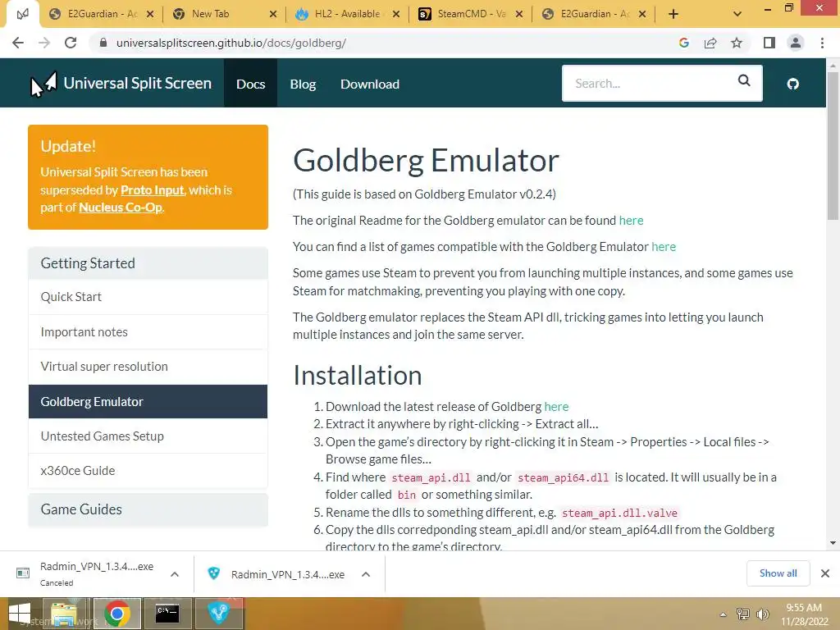Open the Command Prompt taskbar icon
This screenshot has height=630, width=840.
click(x=167, y=614)
